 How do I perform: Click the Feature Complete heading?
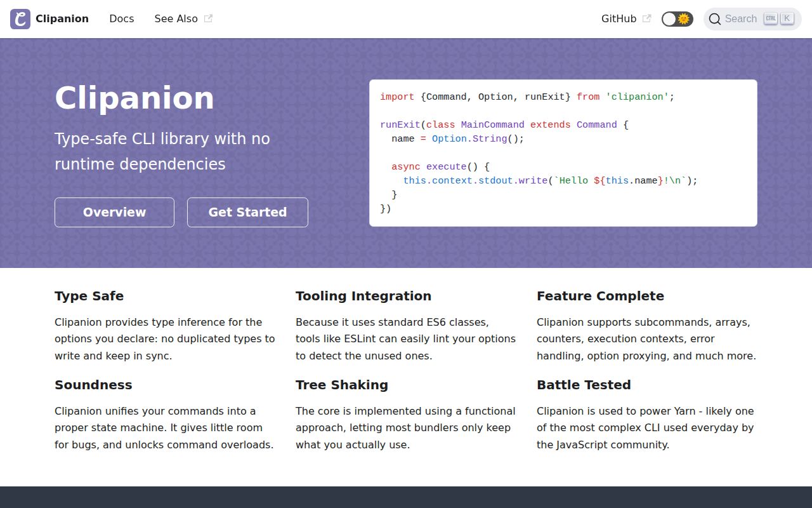click(600, 296)
